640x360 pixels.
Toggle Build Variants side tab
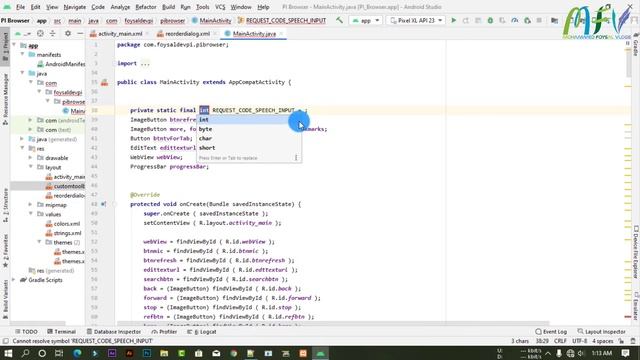point(5,299)
